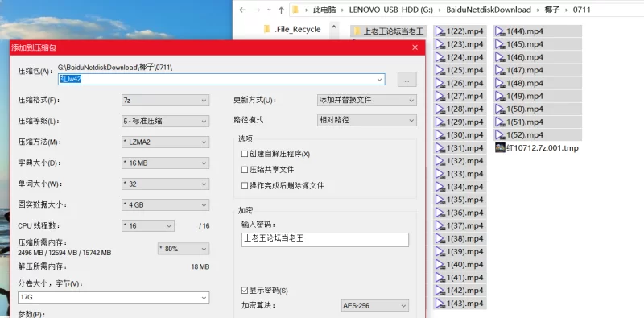Screen dimensions: 644x318
Task: Open the 字典大小 16 MB dropdown
Action: click(x=166, y=163)
